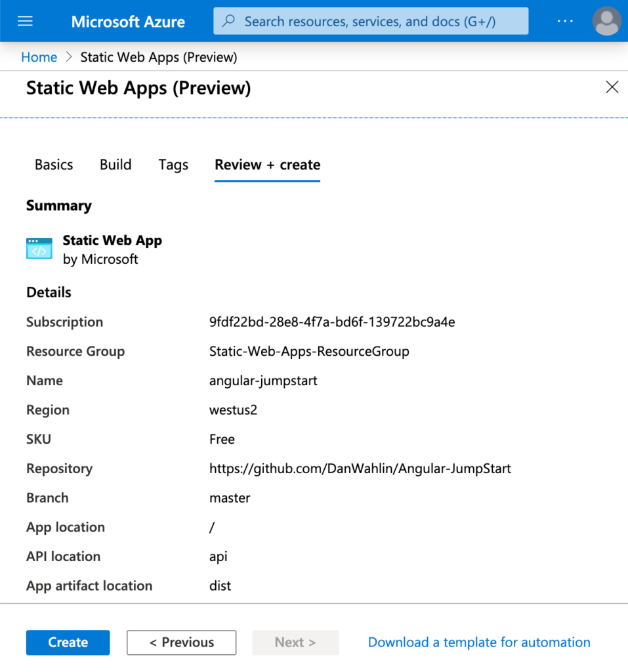The image size is (628, 672).
Task: Click the Resource Group field label
Action: [75, 352]
